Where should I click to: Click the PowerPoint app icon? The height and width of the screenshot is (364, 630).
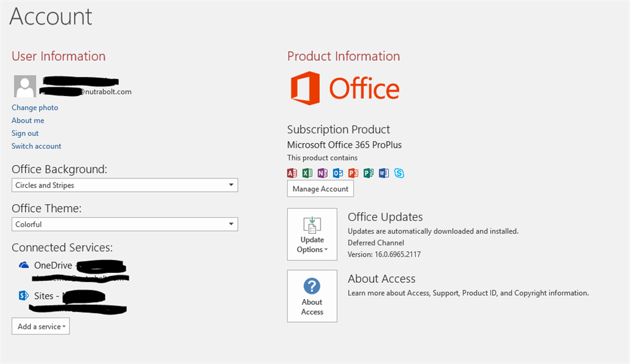(353, 173)
